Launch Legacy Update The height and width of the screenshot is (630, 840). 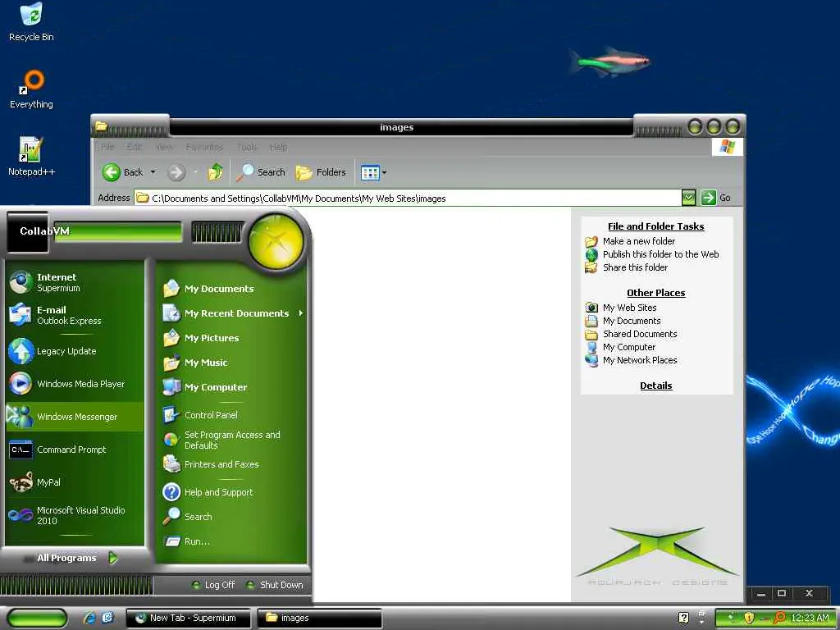pos(75,351)
